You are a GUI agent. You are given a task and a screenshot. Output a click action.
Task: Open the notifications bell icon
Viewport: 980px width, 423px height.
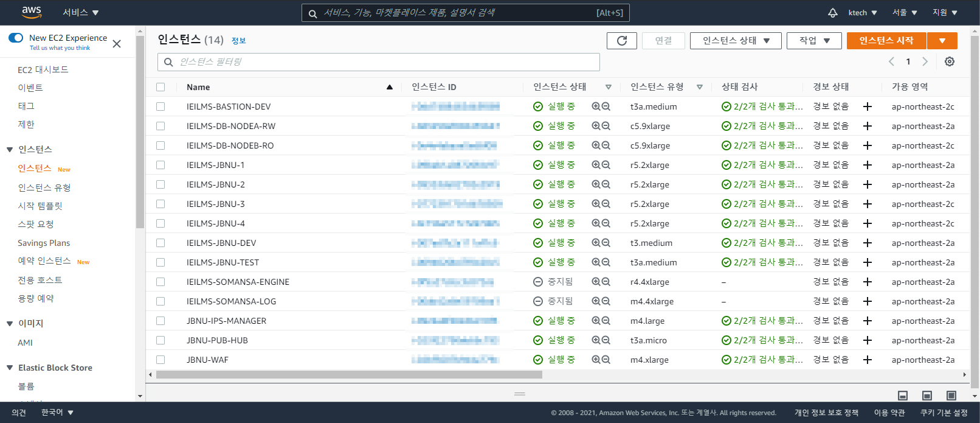tap(833, 13)
